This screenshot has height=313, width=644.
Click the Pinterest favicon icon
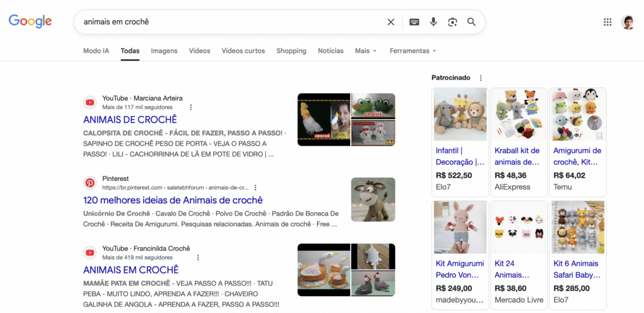90,182
